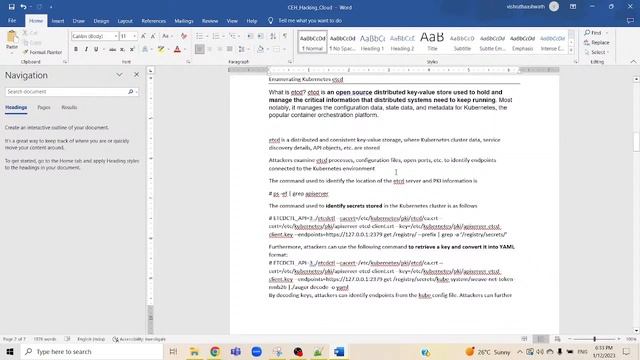
Task: Click Accessibility: Investigate in status bar
Action: (139, 339)
